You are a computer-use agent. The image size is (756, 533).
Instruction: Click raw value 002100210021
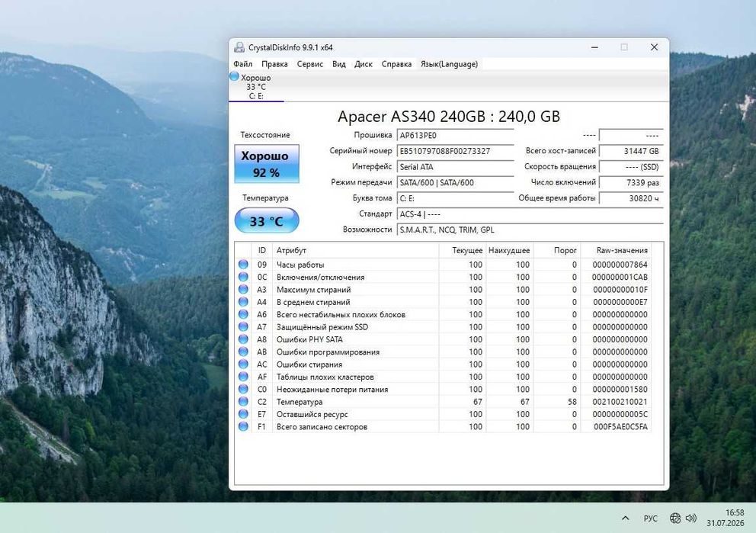[x=620, y=402]
